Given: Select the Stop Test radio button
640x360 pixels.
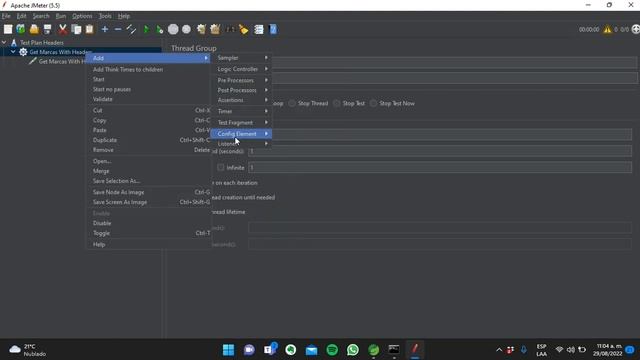Looking at the screenshot, I should pos(337,103).
